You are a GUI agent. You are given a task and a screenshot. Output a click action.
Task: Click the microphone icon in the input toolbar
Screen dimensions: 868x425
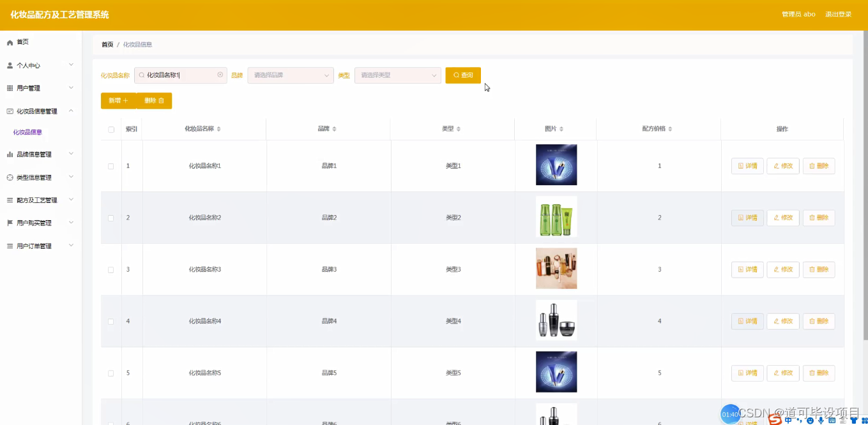tap(821, 420)
